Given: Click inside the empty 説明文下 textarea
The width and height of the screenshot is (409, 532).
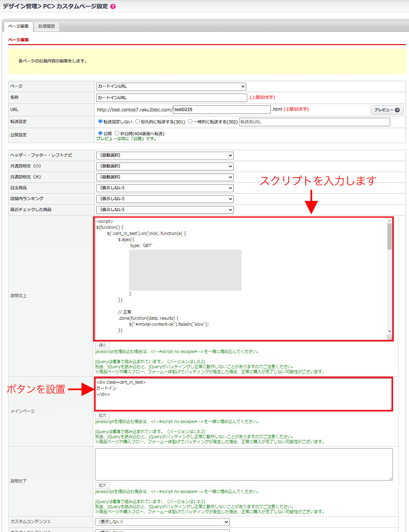Looking at the screenshot, I should pos(244,464).
